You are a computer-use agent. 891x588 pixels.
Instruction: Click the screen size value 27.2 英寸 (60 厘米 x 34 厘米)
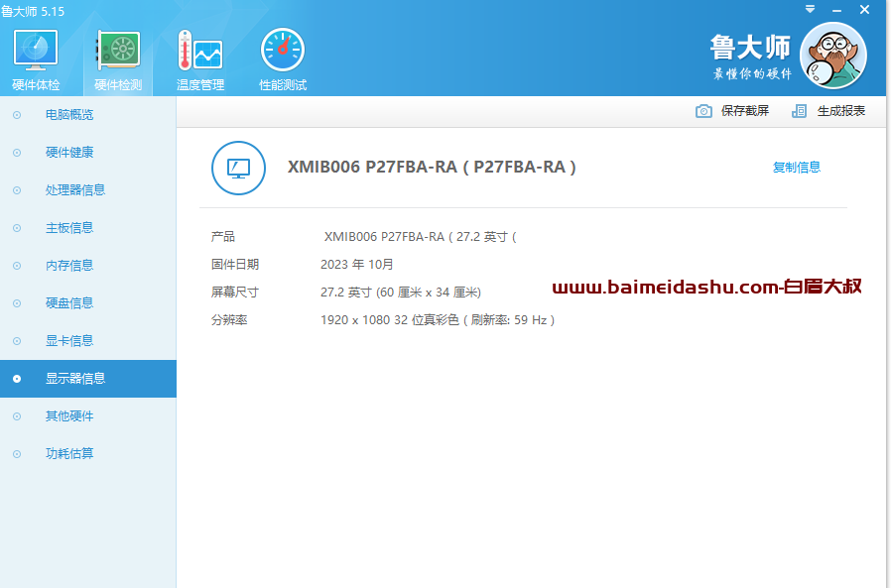click(401, 293)
